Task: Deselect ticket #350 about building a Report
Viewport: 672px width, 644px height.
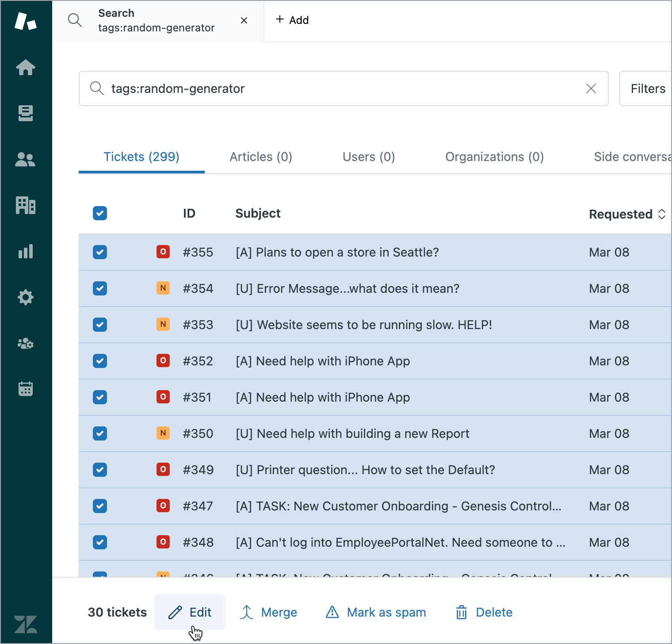Action: (100, 433)
